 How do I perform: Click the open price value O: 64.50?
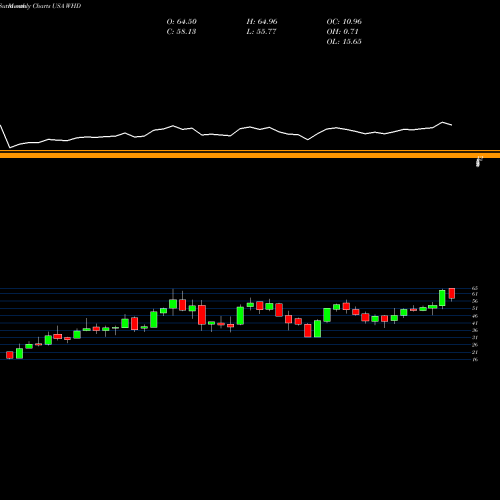pos(182,22)
